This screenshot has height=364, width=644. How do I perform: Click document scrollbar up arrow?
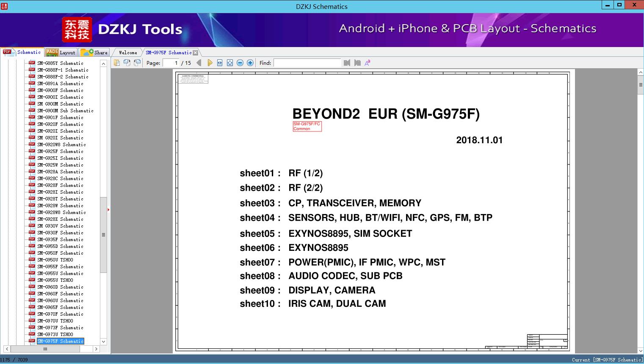coord(641,72)
